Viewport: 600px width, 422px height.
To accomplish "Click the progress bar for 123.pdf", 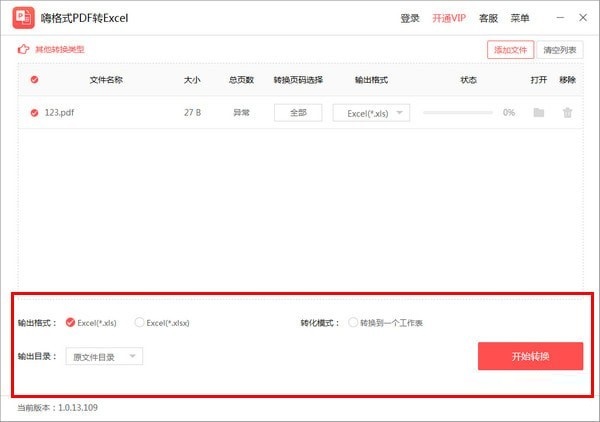I will (458, 112).
